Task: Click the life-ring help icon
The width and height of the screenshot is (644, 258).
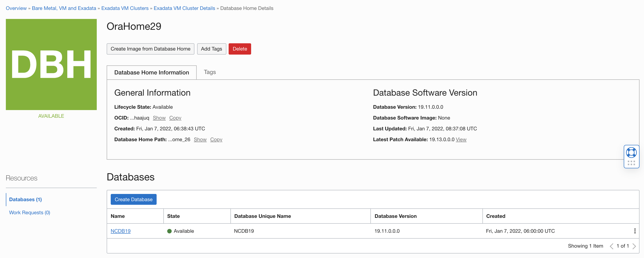Action: click(631, 152)
